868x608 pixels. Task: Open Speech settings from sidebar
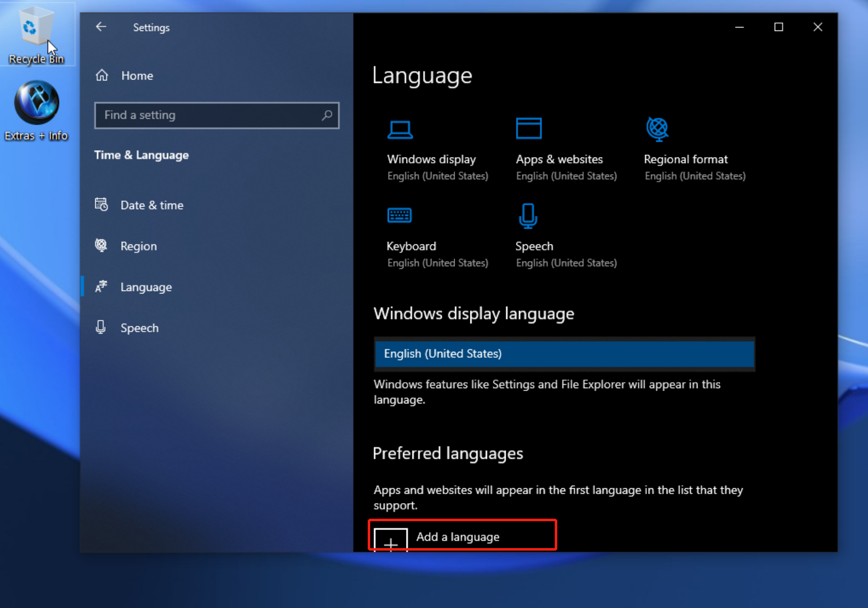(x=140, y=328)
